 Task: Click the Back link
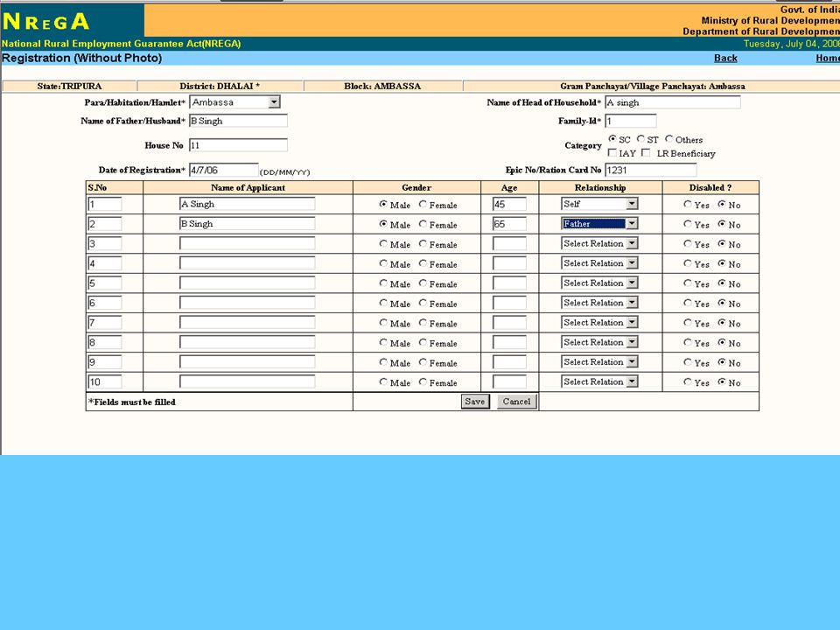pos(725,59)
